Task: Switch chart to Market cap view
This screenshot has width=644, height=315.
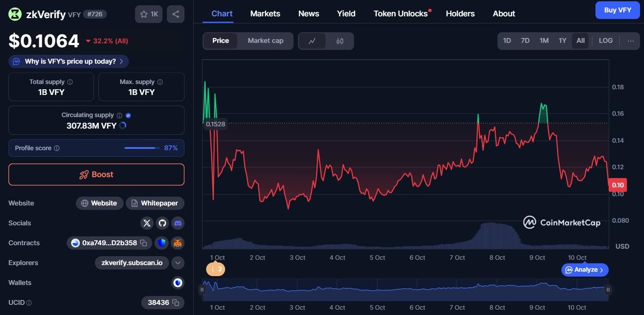Action: tap(265, 41)
